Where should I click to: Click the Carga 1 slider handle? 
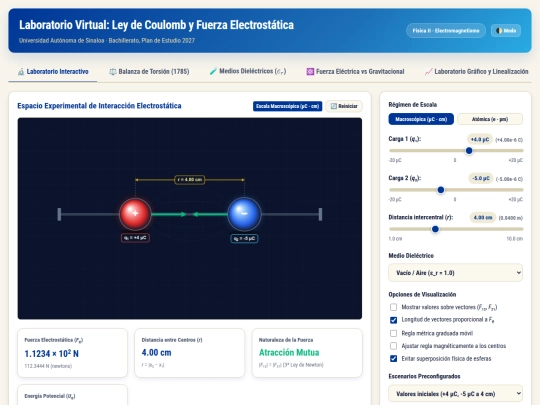[x=469, y=150]
